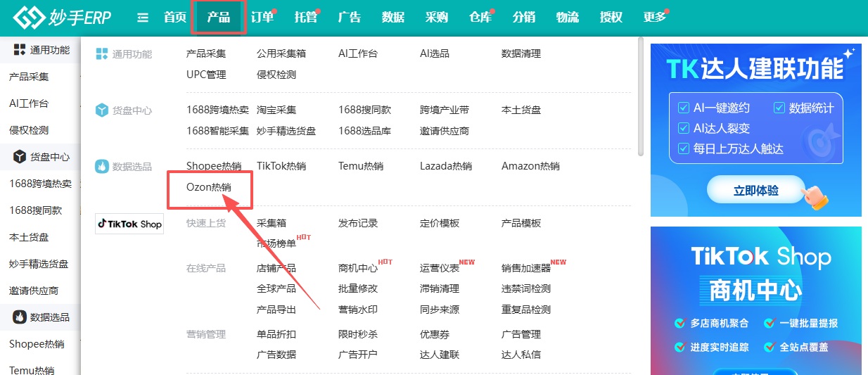Click the dropdown panel vertical scrollbar
868x375 pixels.
point(640,96)
